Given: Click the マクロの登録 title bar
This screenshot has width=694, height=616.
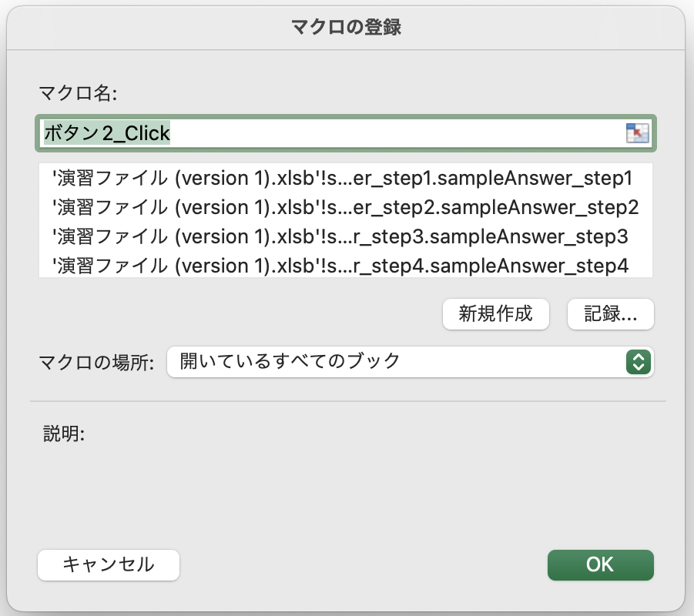Looking at the screenshot, I should tap(346, 28).
